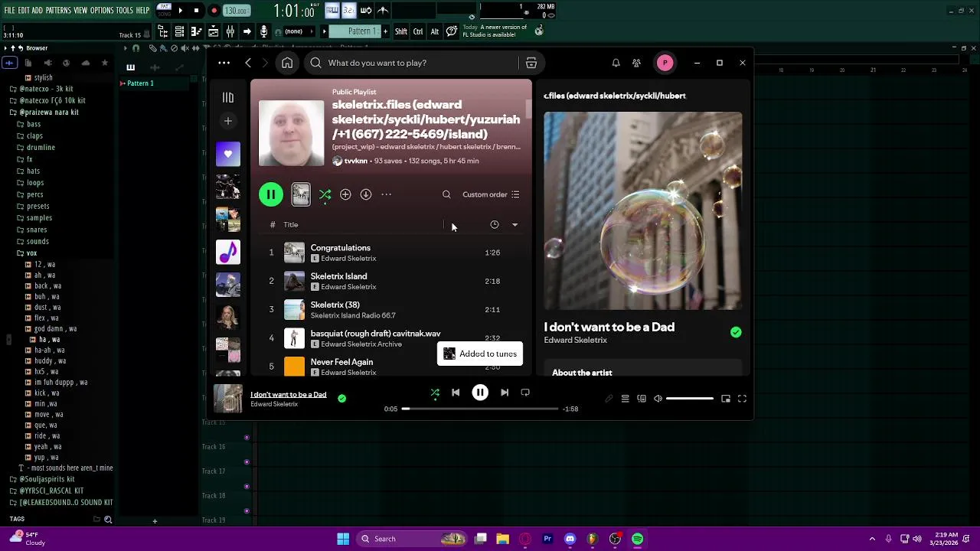Open FL Studio PATTERNS menu

58,10
